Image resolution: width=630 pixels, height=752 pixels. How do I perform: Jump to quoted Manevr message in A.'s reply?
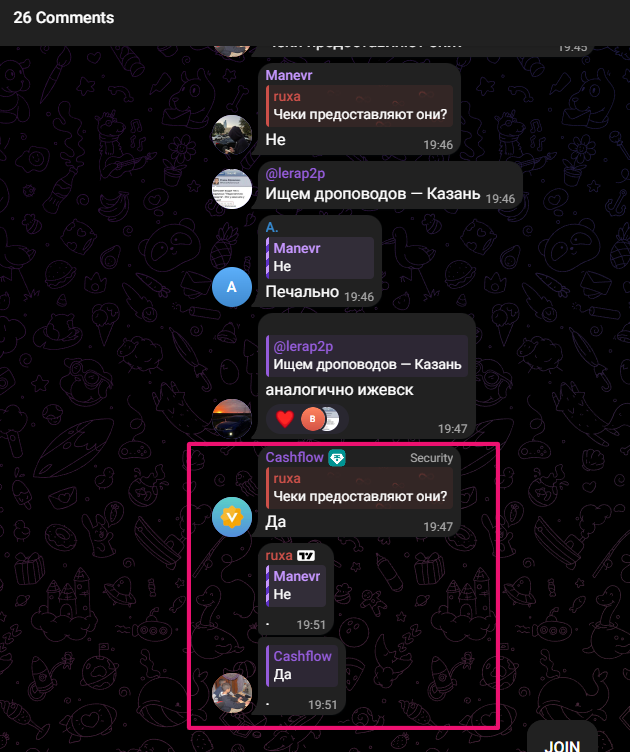coord(320,258)
